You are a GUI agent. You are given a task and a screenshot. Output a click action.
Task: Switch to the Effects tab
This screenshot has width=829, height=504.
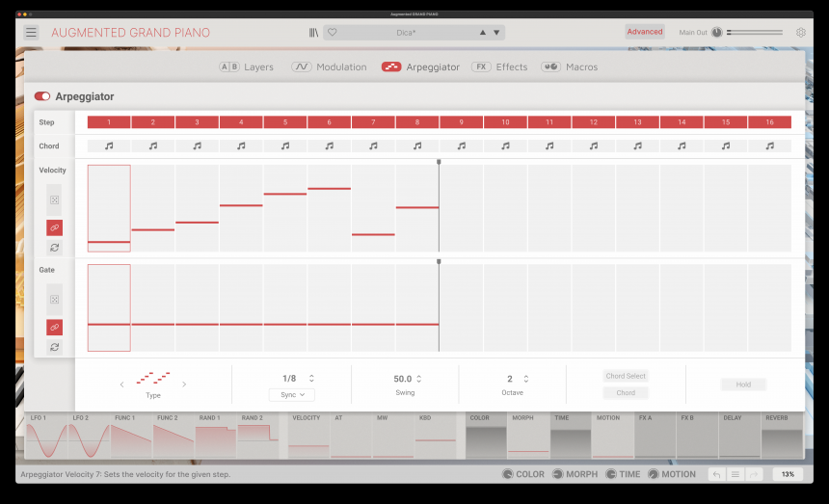pos(499,67)
